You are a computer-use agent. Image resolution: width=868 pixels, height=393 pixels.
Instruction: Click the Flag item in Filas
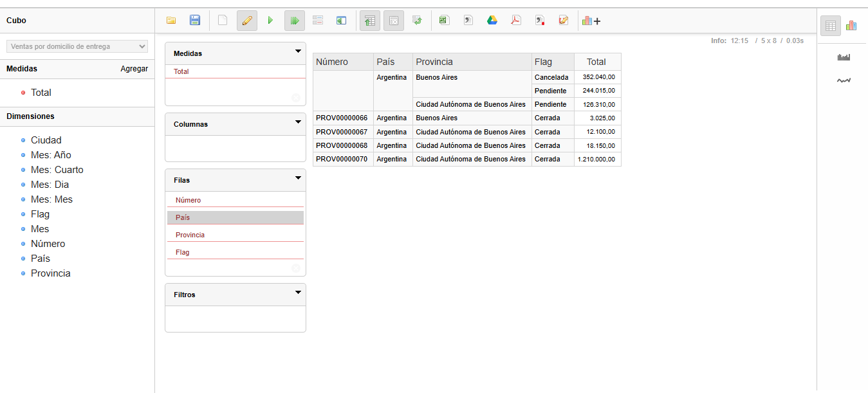click(235, 252)
